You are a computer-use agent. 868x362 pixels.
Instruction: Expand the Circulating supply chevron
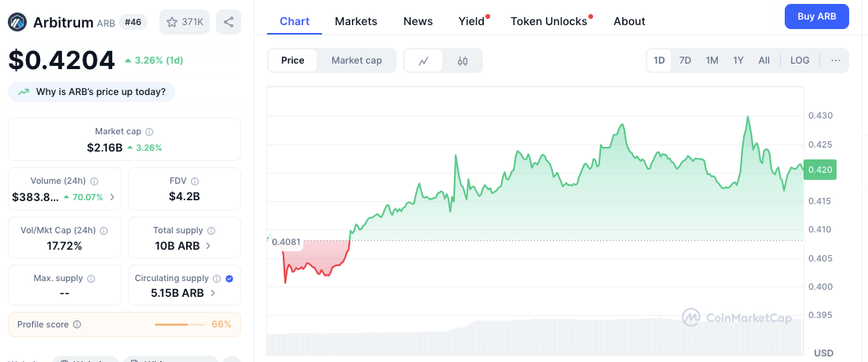(x=213, y=293)
